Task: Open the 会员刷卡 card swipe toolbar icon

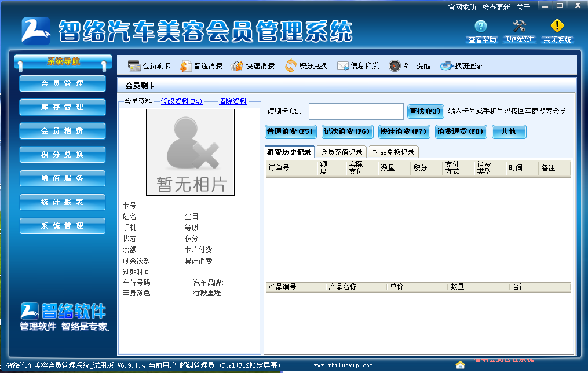Action: [134, 65]
